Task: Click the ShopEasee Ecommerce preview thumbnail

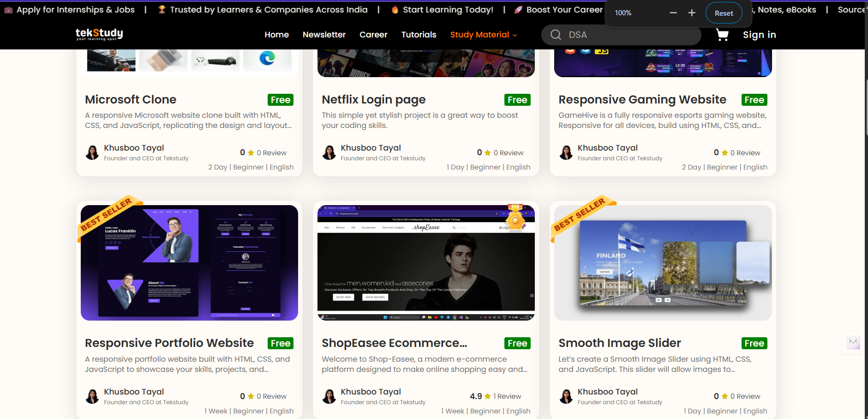Action: coord(426,262)
